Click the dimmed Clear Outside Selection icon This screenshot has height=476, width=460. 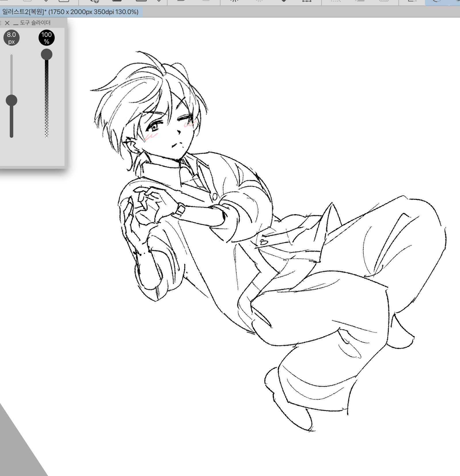259,1
